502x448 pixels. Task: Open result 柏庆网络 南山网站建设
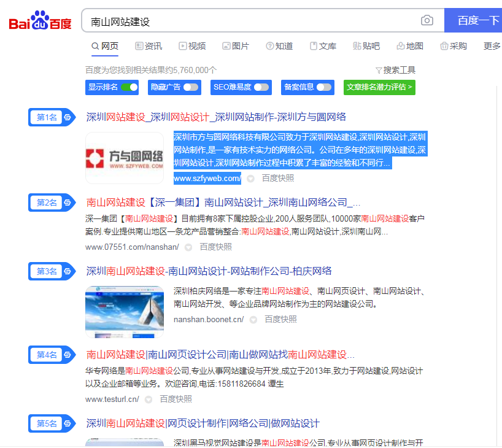[x=209, y=271]
